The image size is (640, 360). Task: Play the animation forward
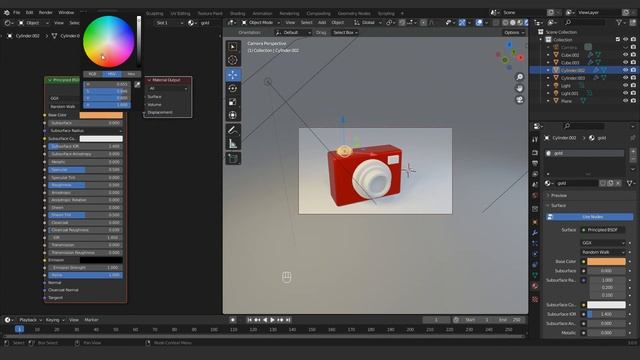pos(272,320)
